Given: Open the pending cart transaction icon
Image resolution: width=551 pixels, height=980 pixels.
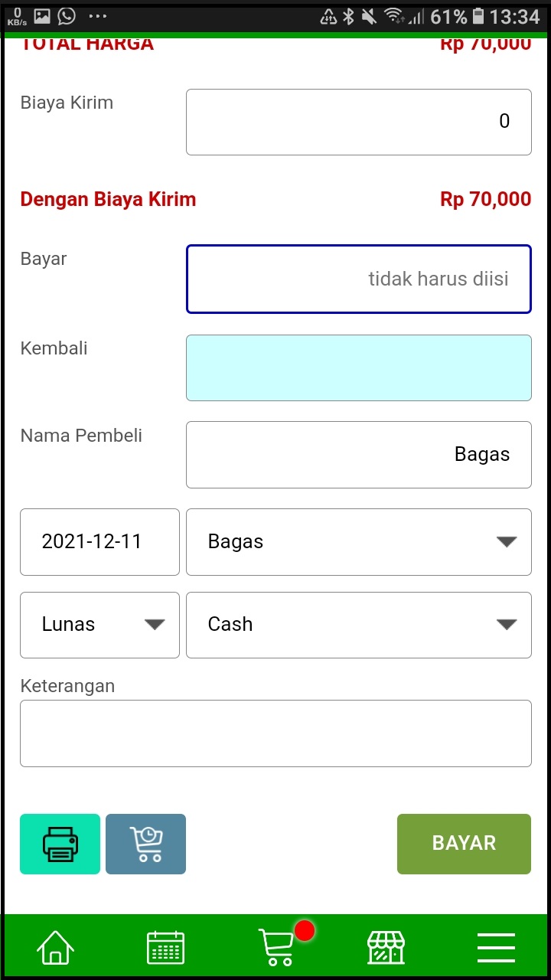Looking at the screenshot, I should (145, 844).
